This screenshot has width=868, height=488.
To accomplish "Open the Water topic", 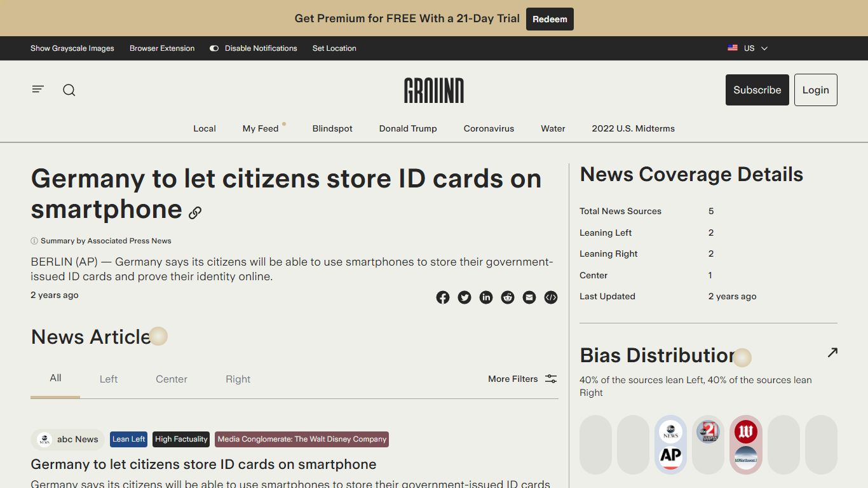I will tap(553, 128).
